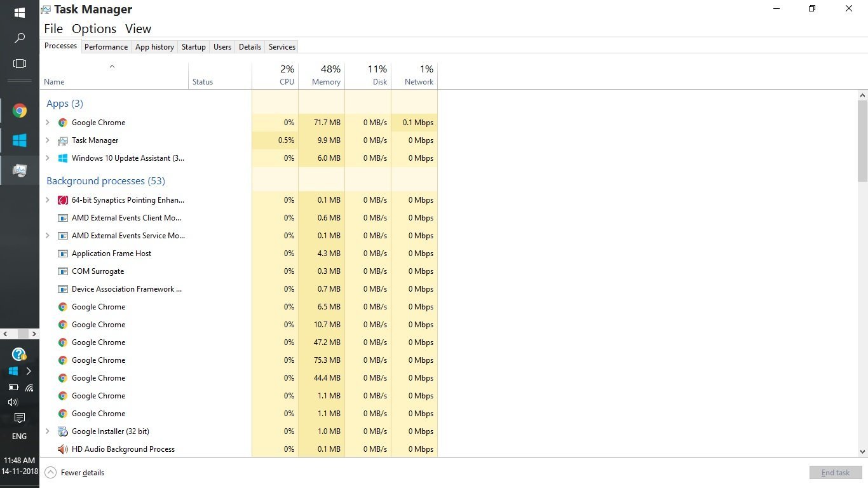Click process list scroll down arrow
The height and width of the screenshot is (488, 868).
(862, 452)
